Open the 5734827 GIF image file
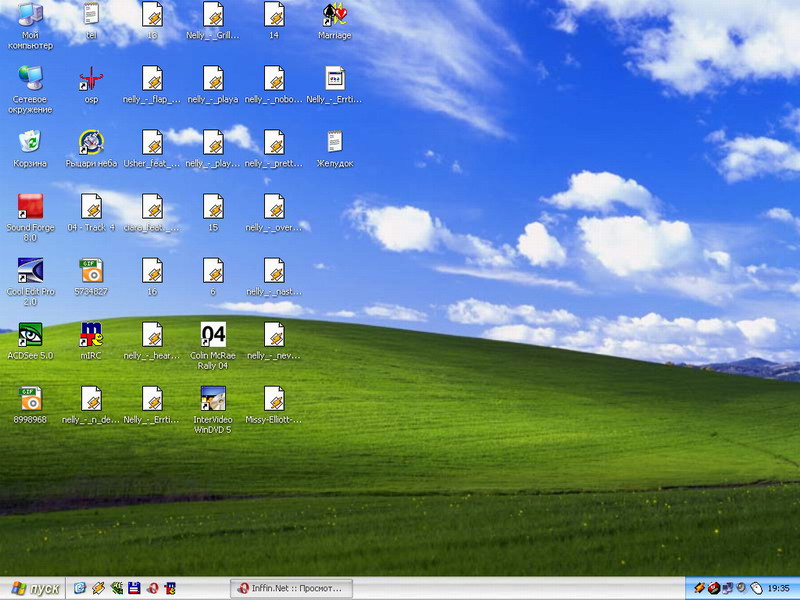The width and height of the screenshot is (800, 600). point(91,271)
